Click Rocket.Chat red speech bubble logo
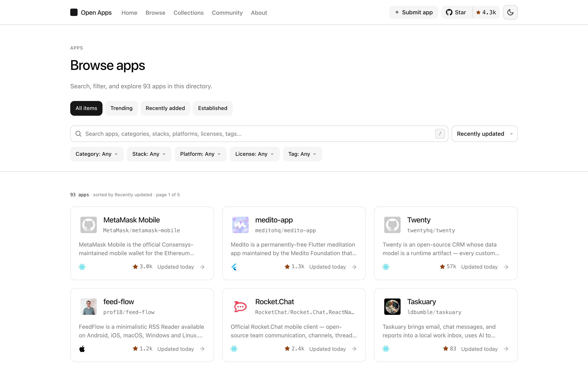588x368 pixels. (241, 307)
